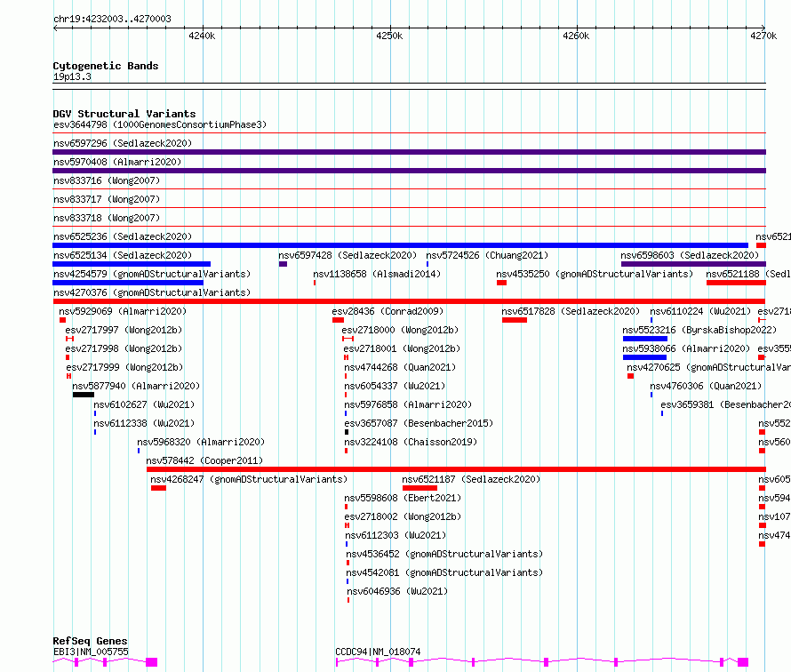Viewport: 791px width, 672px height.
Task: Click nsv6112338 (Wu2021) label
Action: pyautogui.click(x=144, y=423)
